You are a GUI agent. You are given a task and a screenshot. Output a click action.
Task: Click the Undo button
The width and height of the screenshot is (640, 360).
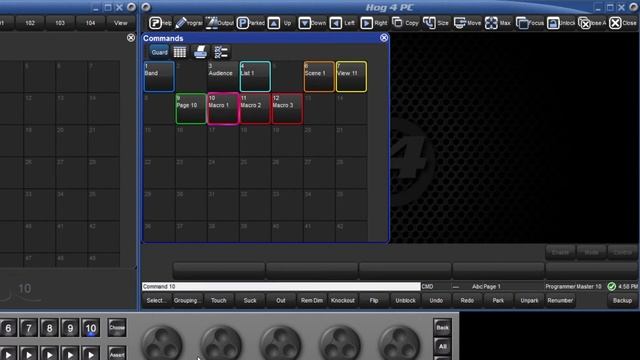(x=436, y=300)
